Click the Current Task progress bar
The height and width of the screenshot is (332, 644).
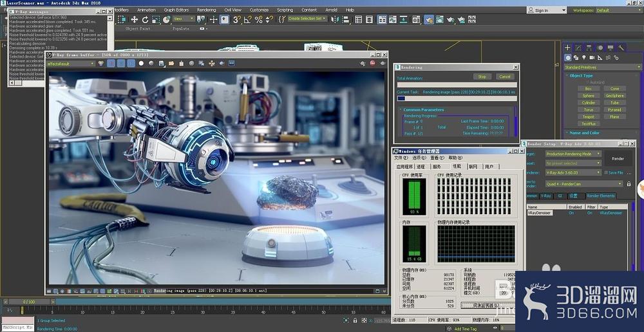pyautogui.click(x=457, y=98)
